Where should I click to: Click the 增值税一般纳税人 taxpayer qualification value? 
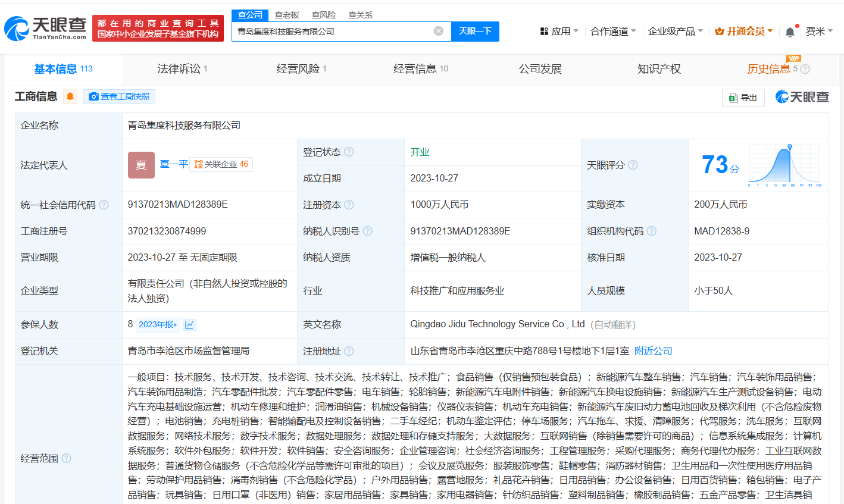[448, 258]
